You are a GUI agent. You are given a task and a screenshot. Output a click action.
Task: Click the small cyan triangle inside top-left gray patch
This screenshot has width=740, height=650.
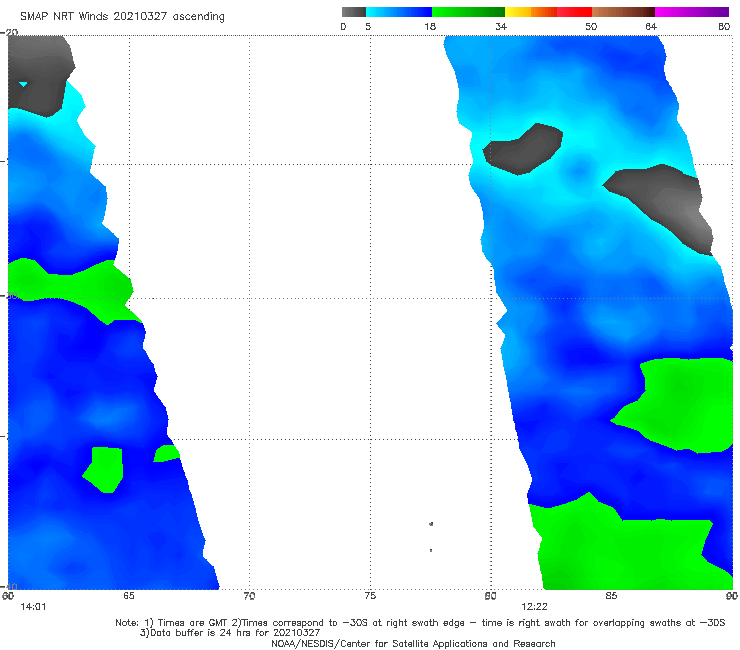(23, 84)
